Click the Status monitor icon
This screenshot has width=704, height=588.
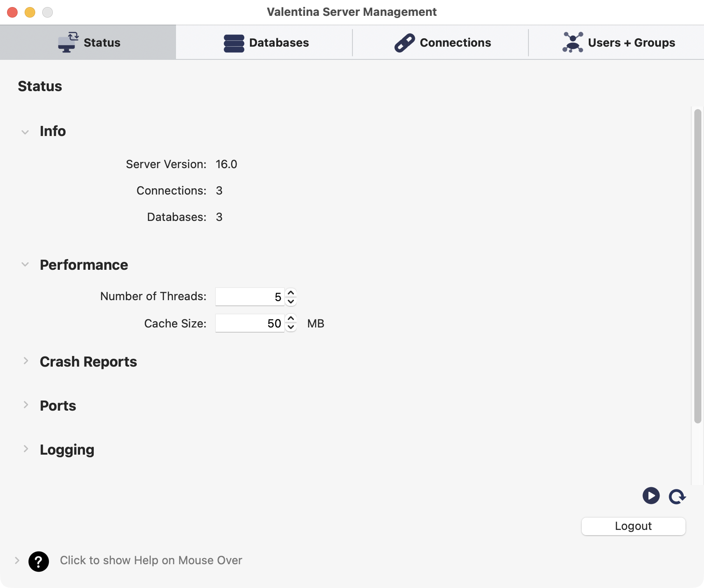[68, 42]
